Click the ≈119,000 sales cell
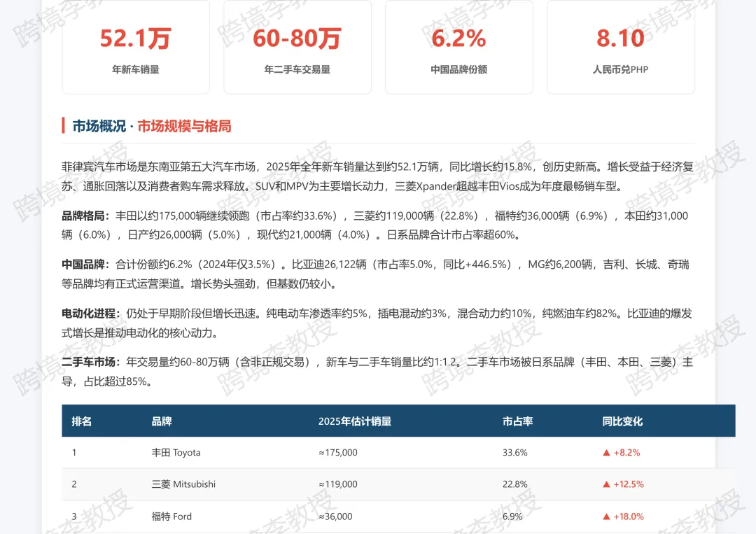This screenshot has height=534, width=756. (338, 484)
